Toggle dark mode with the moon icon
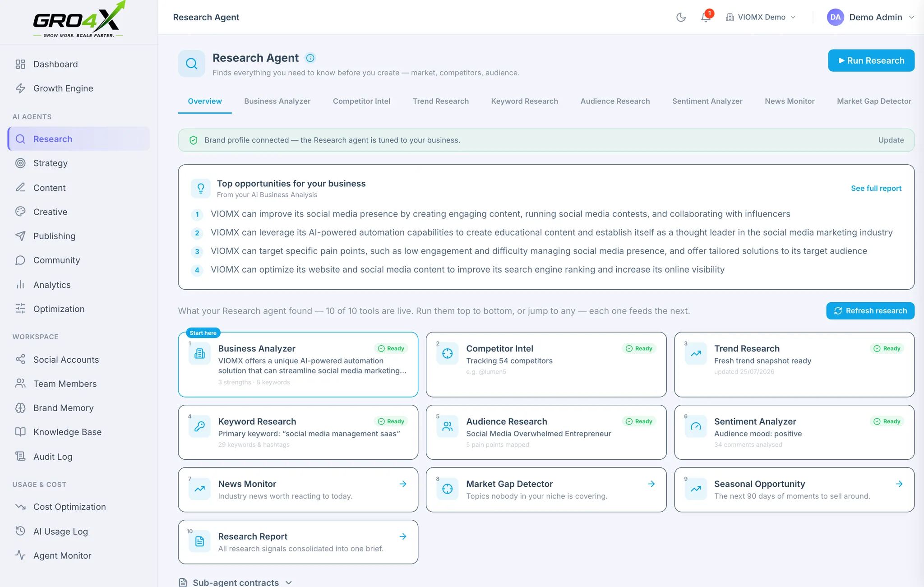Image resolution: width=924 pixels, height=587 pixels. tap(681, 17)
